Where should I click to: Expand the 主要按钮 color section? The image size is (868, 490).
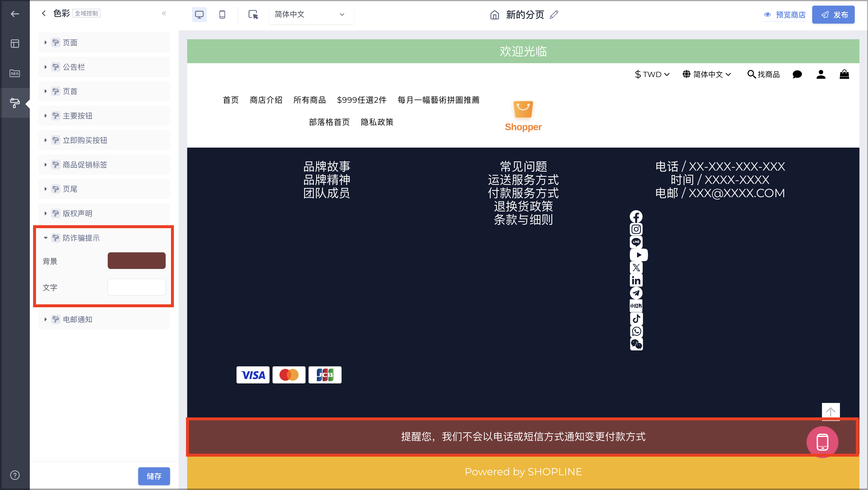coord(104,116)
